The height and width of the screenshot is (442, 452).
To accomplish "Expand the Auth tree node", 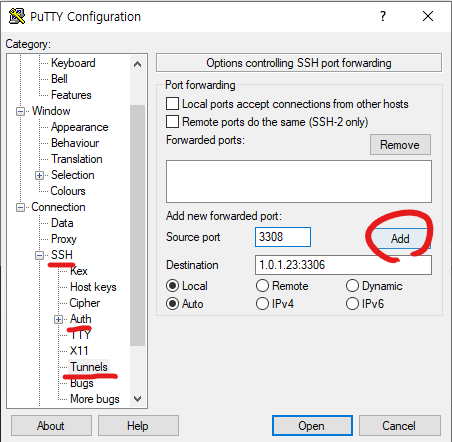I will click(x=59, y=319).
